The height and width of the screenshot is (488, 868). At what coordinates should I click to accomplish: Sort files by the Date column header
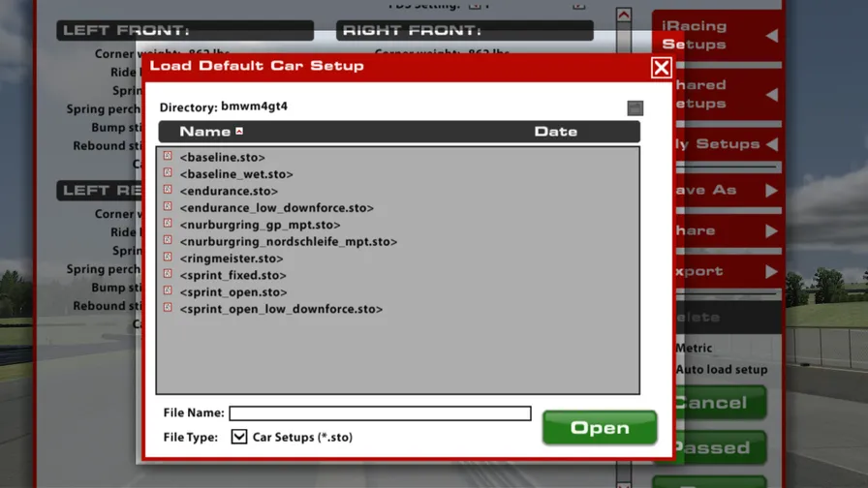tap(556, 132)
